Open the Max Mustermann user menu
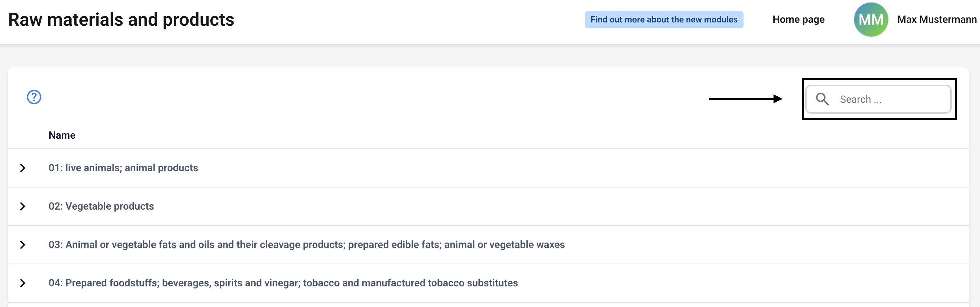The height and width of the screenshot is (307, 980). 936,20
